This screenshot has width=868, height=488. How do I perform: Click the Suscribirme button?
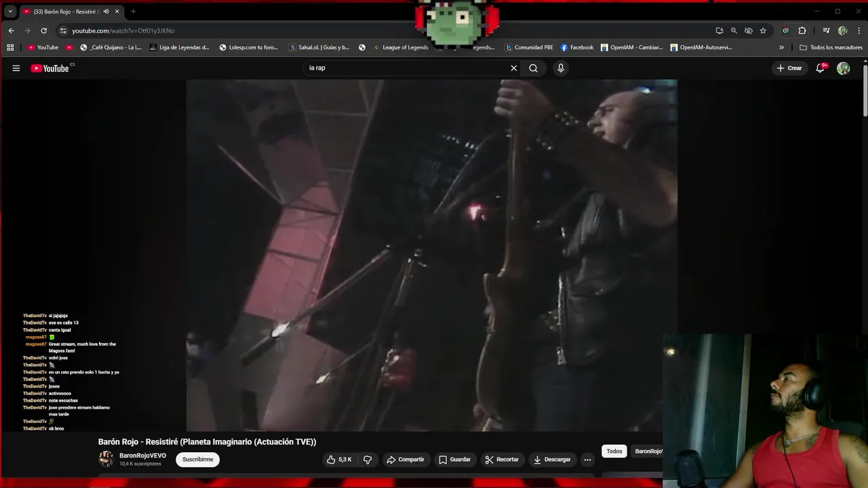197,460
